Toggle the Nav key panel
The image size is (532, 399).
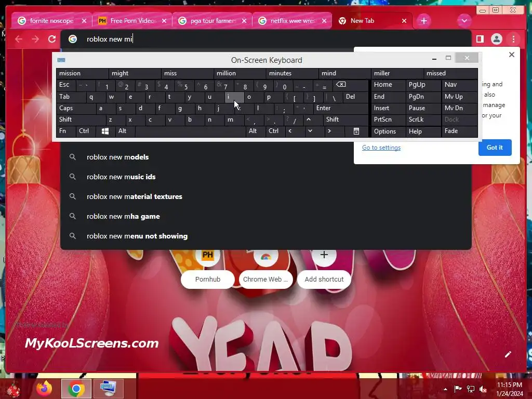[459, 85]
